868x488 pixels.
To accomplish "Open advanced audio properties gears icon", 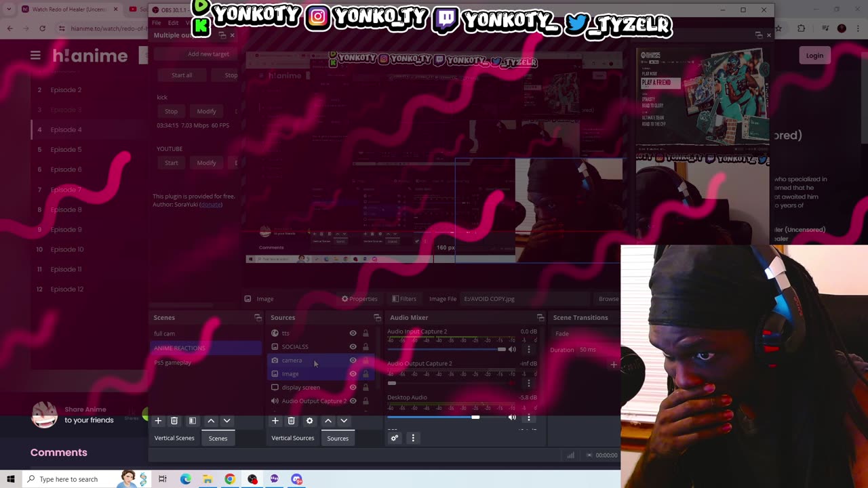I will coord(395,438).
